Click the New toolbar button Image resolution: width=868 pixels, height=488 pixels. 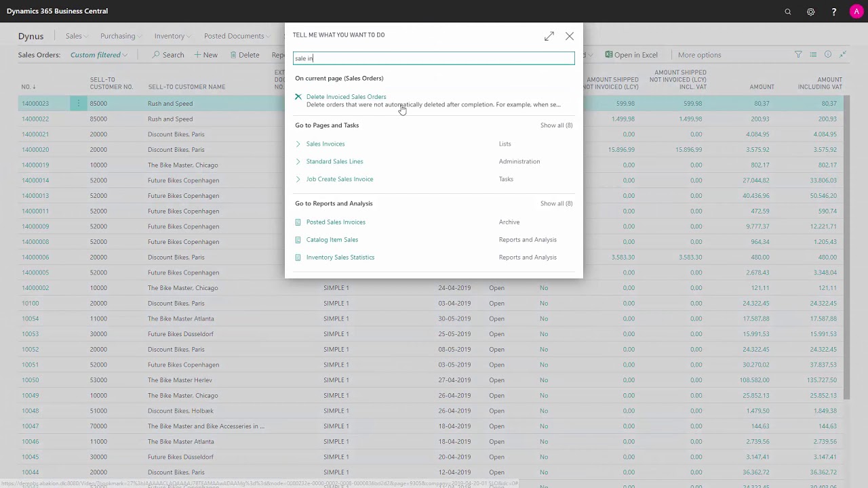pos(206,55)
